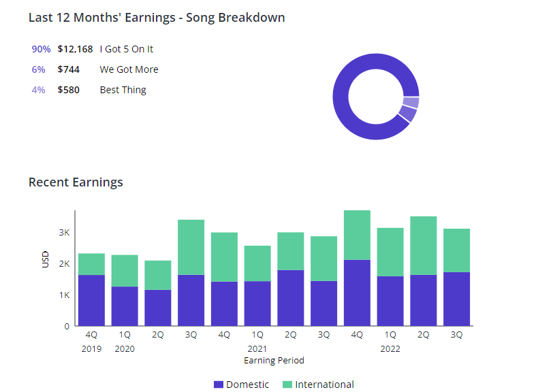
Task: Click the International bar for 4Q 2020
Action: tap(224, 257)
